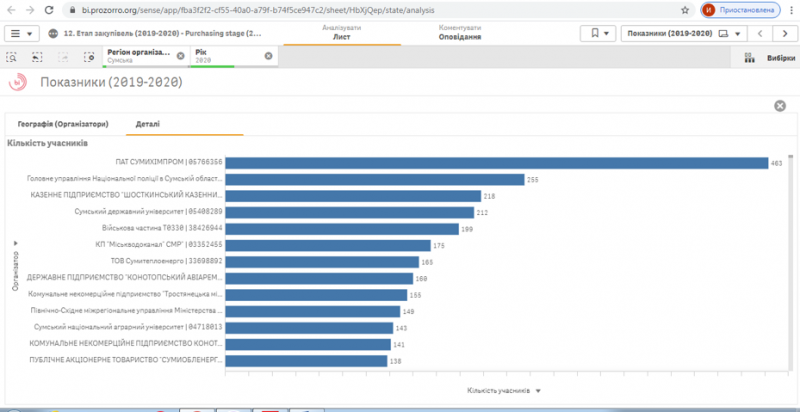Image resolution: width=800 pixels, height=412 pixels.
Task: Step back in selections
Action: (37, 57)
